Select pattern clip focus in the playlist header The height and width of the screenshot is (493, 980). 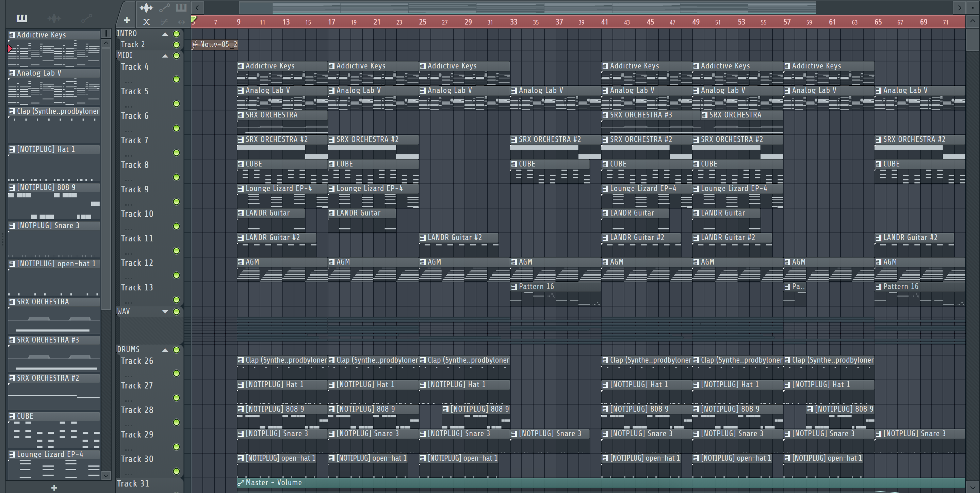pyautogui.click(x=181, y=7)
